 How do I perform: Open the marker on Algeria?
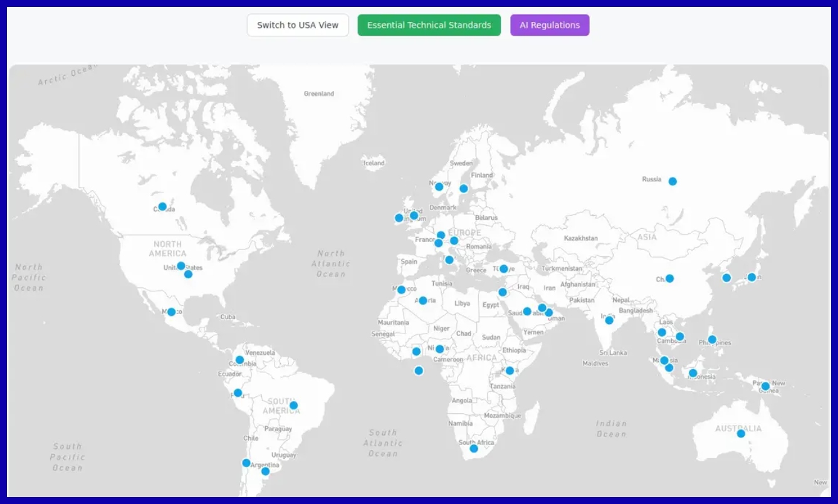coord(423,301)
